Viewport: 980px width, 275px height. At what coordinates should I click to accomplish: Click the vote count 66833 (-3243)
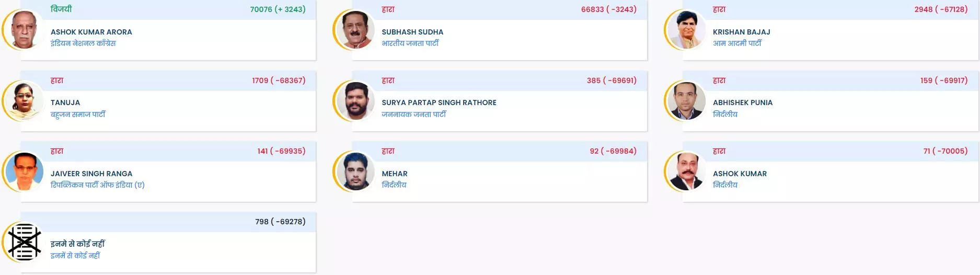coord(609,9)
